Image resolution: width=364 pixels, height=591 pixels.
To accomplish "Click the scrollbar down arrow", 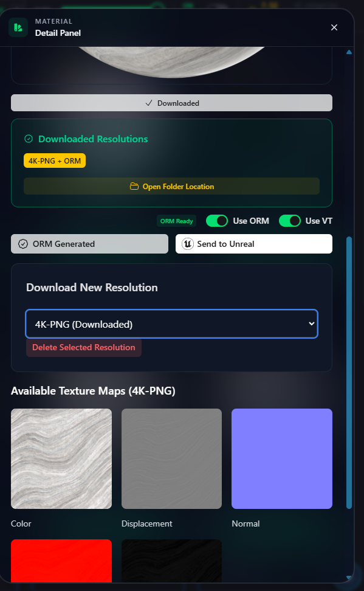I will coord(349,577).
